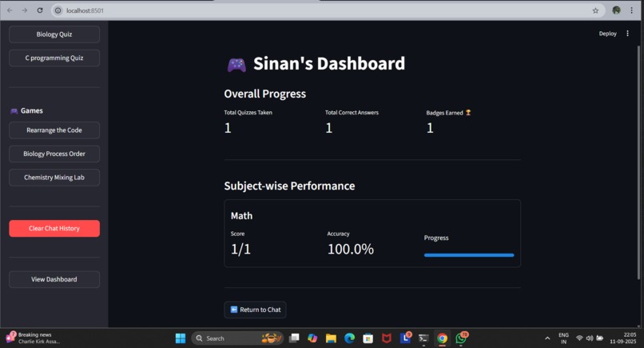644x348 pixels.
Task: Click the Sinan's Dashboard title
Action: pyautogui.click(x=329, y=64)
